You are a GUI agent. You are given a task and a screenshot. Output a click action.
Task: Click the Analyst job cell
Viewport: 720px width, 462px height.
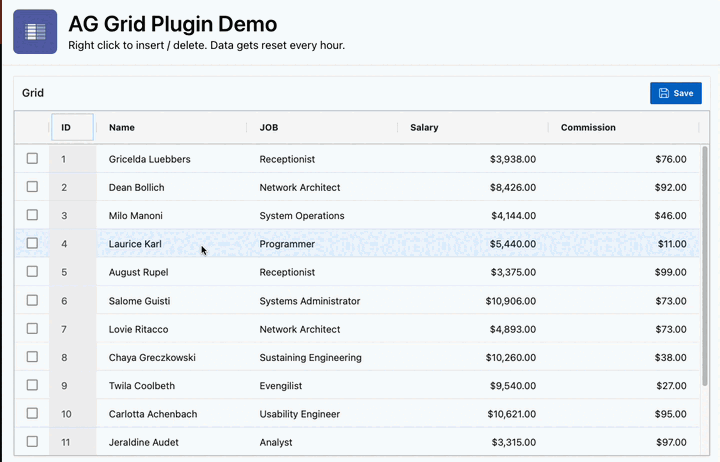(x=322, y=442)
